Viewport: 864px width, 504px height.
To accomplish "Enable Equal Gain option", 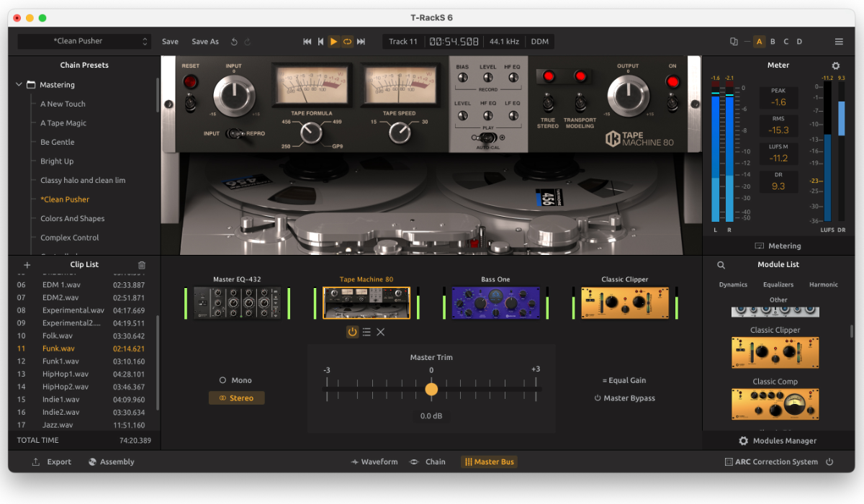I will point(624,380).
